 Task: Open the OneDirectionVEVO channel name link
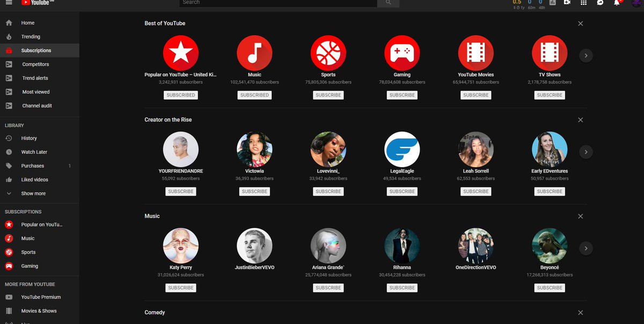(476, 268)
